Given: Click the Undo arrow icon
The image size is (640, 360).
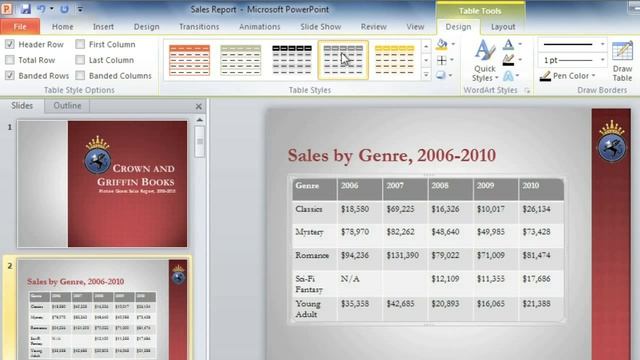Looking at the screenshot, I should (x=41, y=9).
